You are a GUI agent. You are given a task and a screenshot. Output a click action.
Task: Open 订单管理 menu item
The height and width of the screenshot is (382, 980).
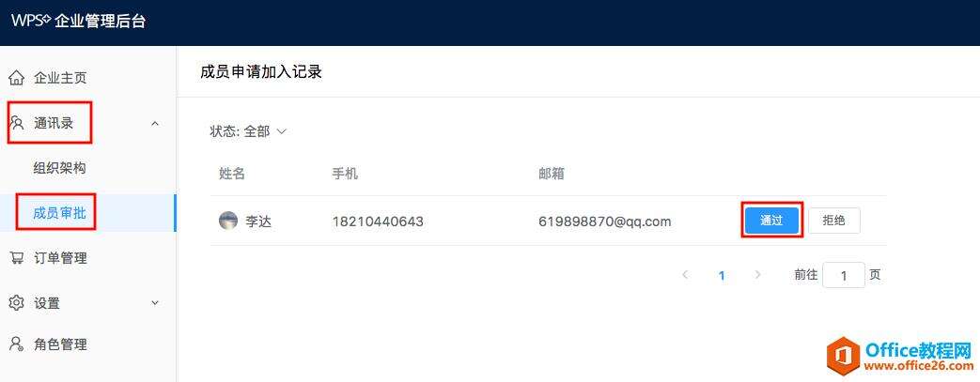[60, 258]
